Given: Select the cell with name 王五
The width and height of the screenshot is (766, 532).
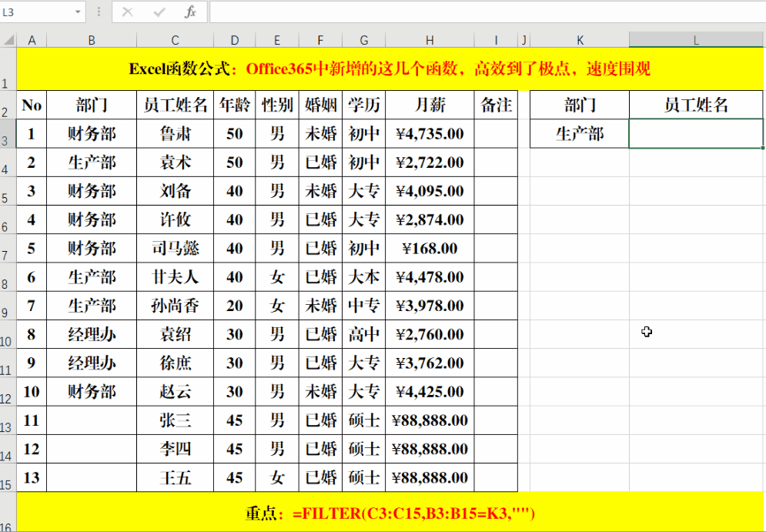Looking at the screenshot, I should coord(175,478).
